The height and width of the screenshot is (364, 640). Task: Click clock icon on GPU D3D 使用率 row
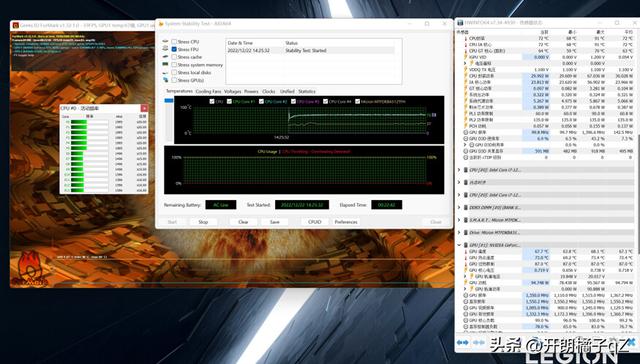coord(466,139)
